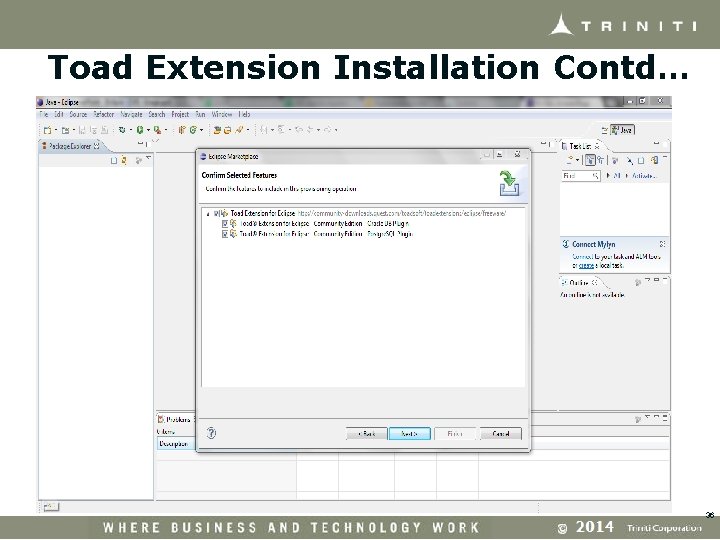Open the New file dropdown arrow
The height and width of the screenshot is (540, 720).
pos(56,131)
